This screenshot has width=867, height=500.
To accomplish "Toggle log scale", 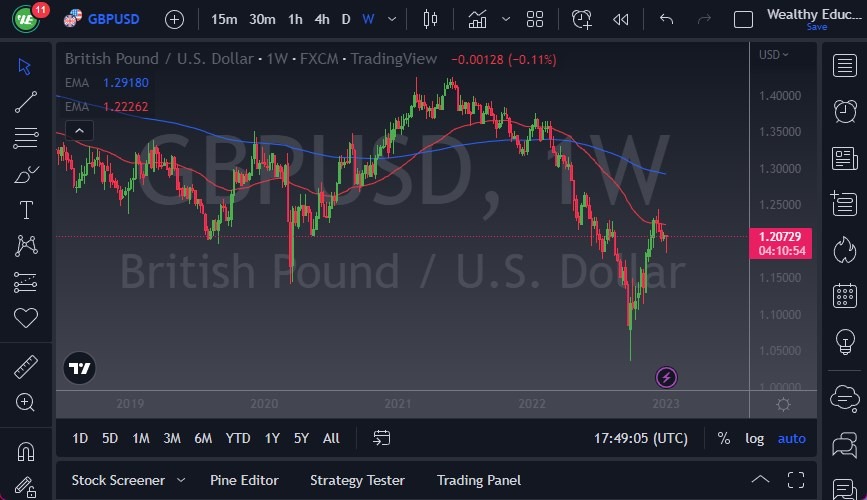I will click(x=754, y=438).
